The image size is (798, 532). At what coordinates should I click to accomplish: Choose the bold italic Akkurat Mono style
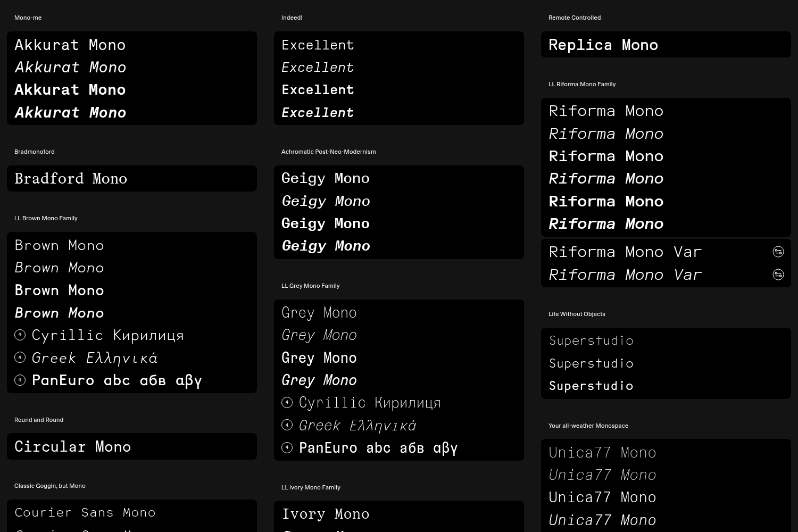70,113
